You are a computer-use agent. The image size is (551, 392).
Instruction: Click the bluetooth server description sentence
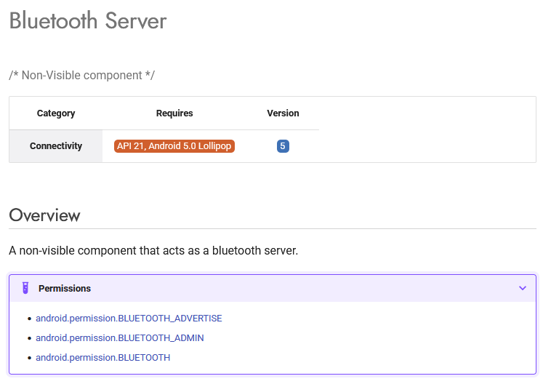153,251
